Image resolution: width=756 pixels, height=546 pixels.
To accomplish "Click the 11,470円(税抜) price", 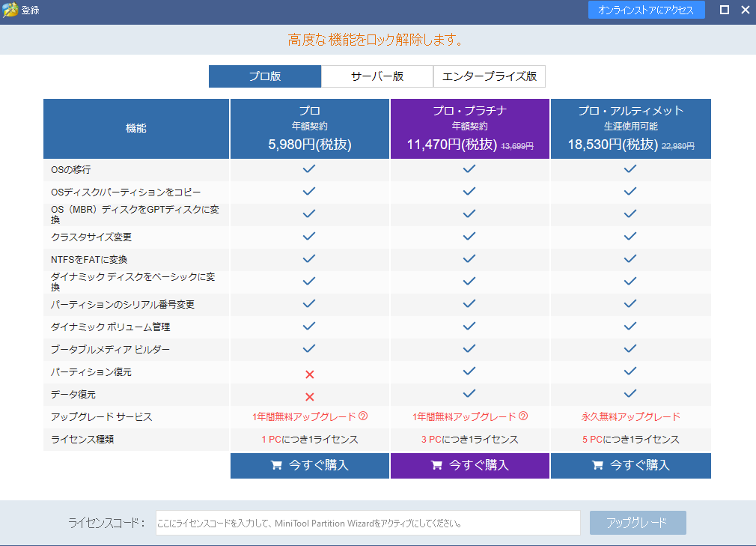I will (452, 145).
